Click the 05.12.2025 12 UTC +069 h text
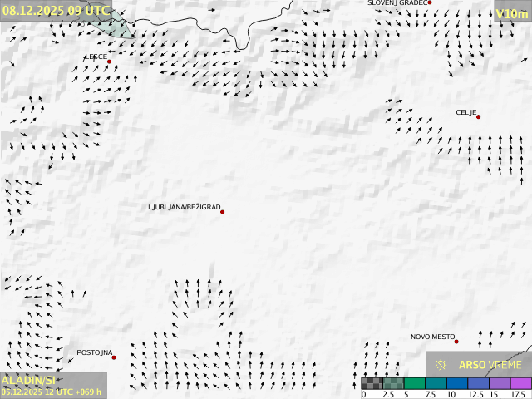This screenshot has width=532, height=399. 52,392
